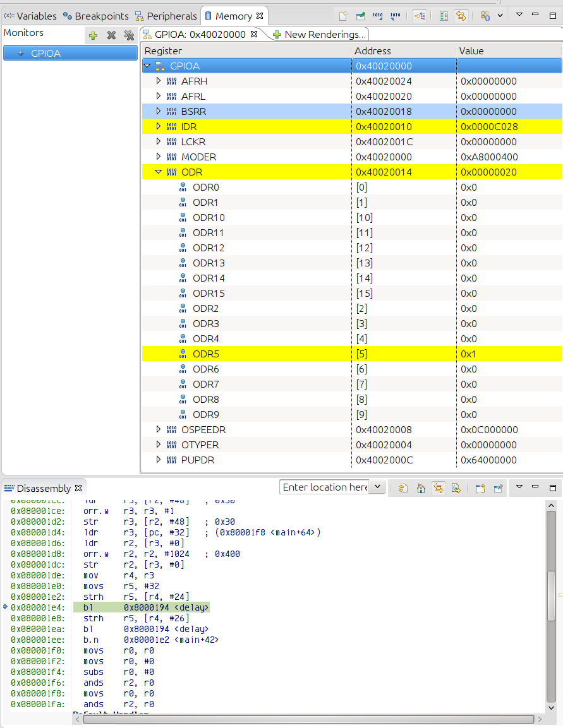Click the Disassembly scrollbar down arrow
This screenshot has width=563, height=728.
(551, 708)
